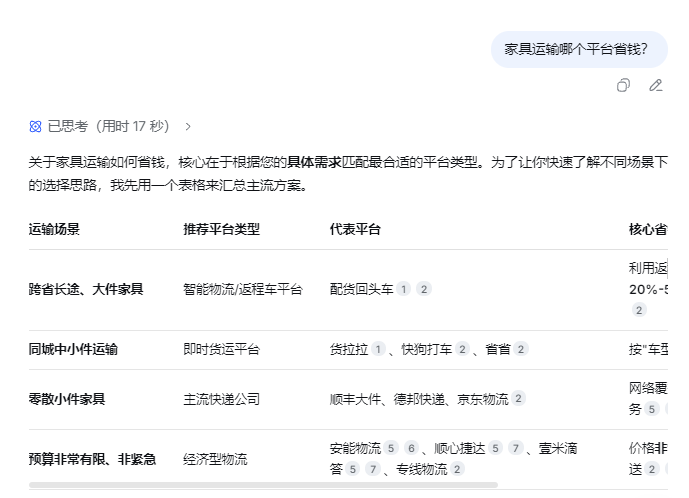Image resolution: width=689 pixels, height=498 pixels.
Task: Open citation 2 after 京东物流
Action: pyautogui.click(x=518, y=398)
